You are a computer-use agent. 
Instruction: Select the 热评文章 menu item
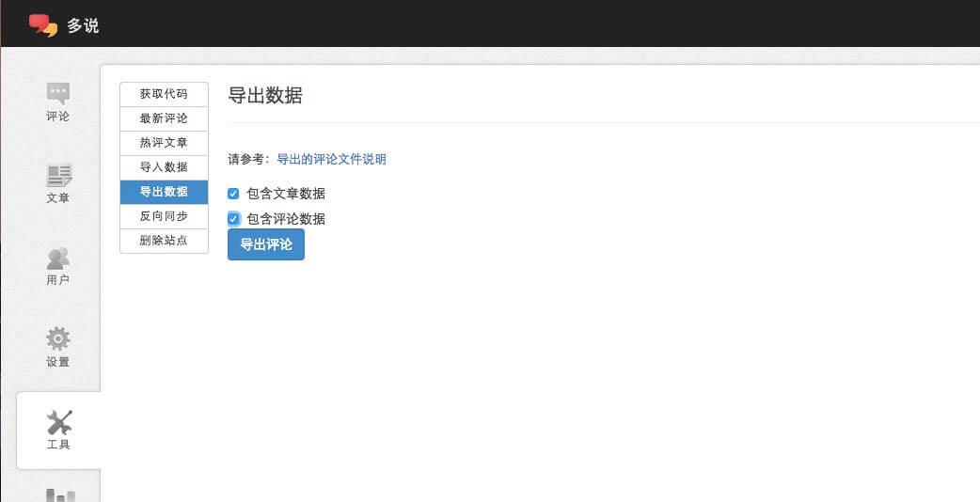point(164,143)
